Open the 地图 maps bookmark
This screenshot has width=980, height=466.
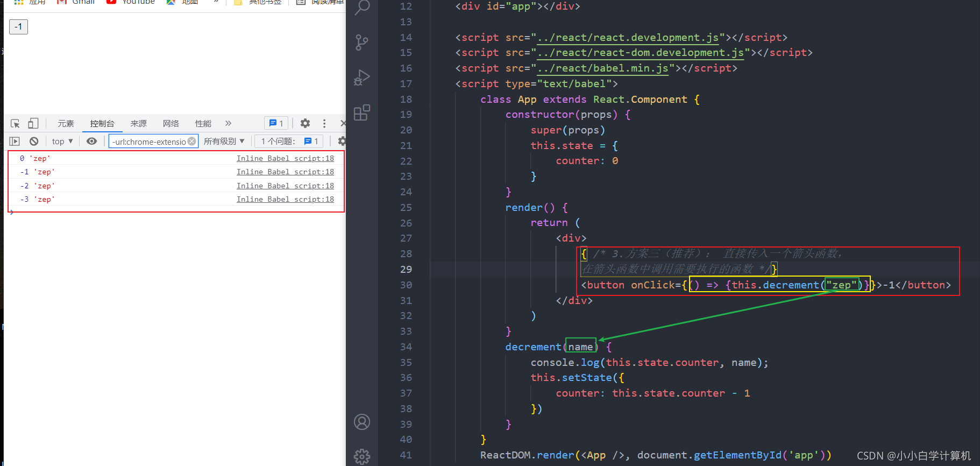pos(182,2)
